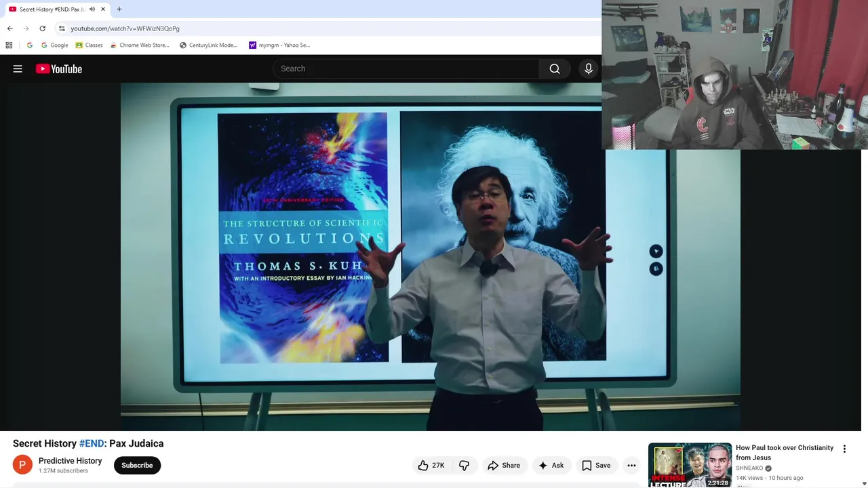Dislike the video with thumbs down
This screenshot has width=868, height=488.
pyautogui.click(x=465, y=466)
